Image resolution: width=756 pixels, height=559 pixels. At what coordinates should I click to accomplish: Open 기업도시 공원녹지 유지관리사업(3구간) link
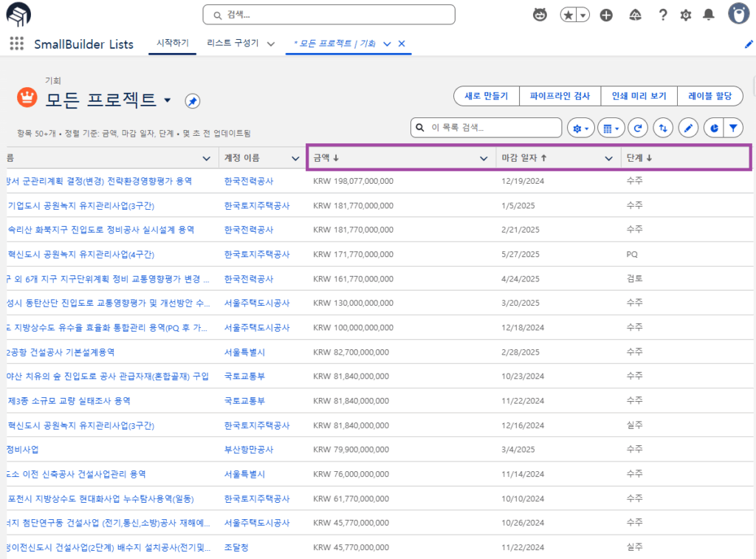pyautogui.click(x=81, y=206)
